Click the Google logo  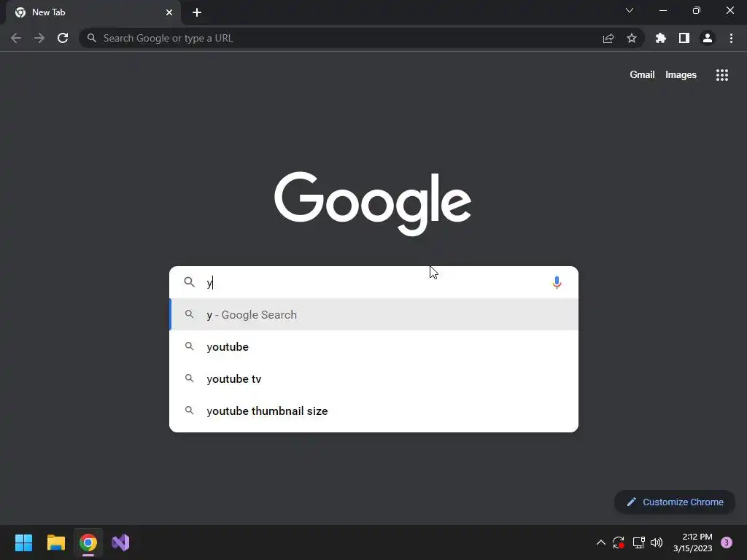[x=373, y=203]
